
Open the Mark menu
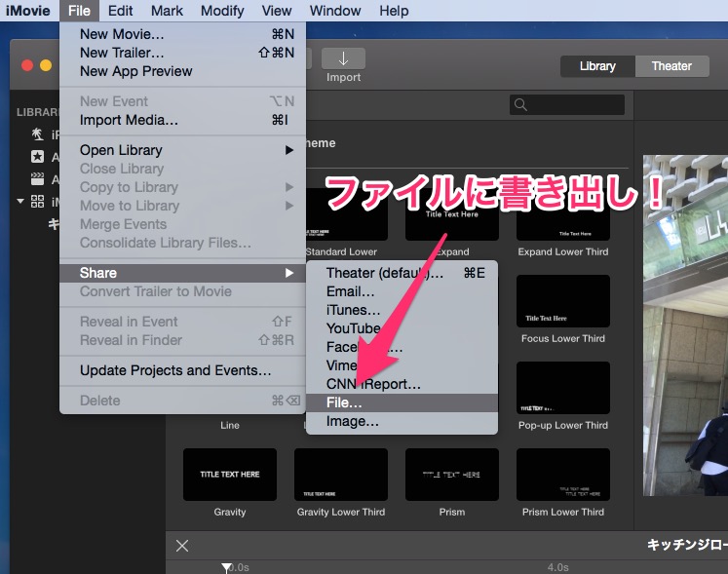coord(167,10)
